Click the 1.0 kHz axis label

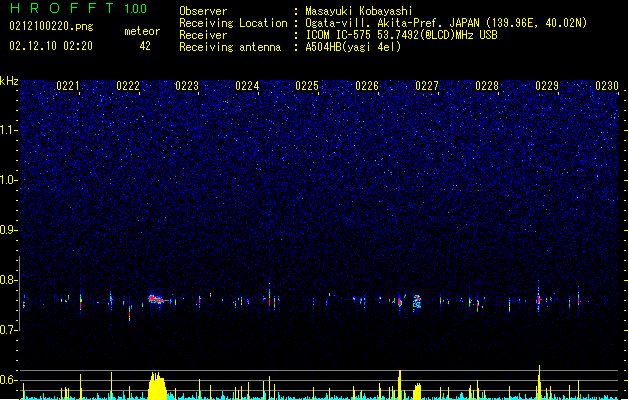9,180
